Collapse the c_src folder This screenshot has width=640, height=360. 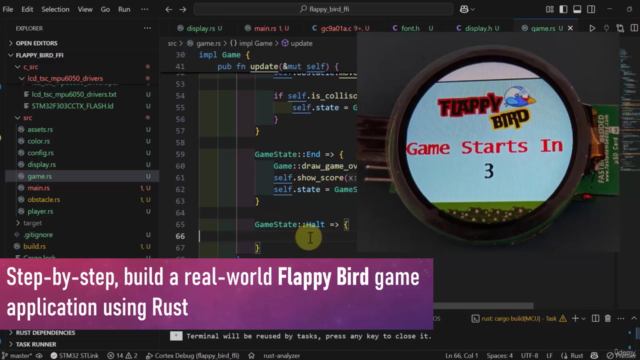pos(31,67)
